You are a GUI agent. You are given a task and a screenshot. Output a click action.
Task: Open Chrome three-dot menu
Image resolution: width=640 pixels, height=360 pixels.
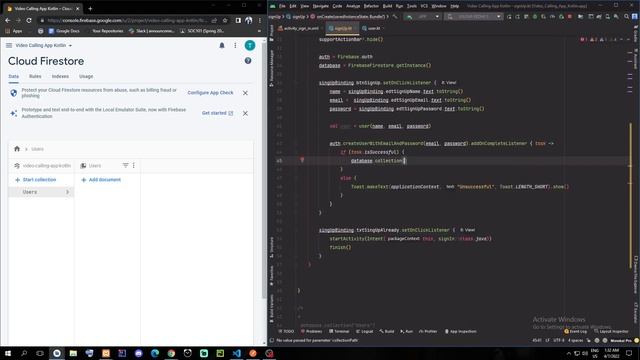pos(260,20)
